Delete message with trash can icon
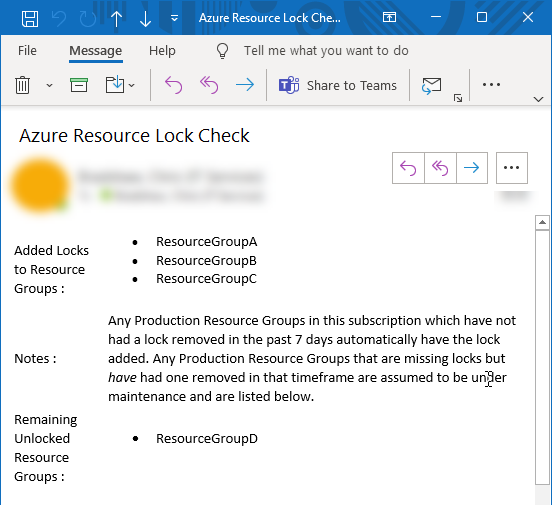 coord(22,85)
